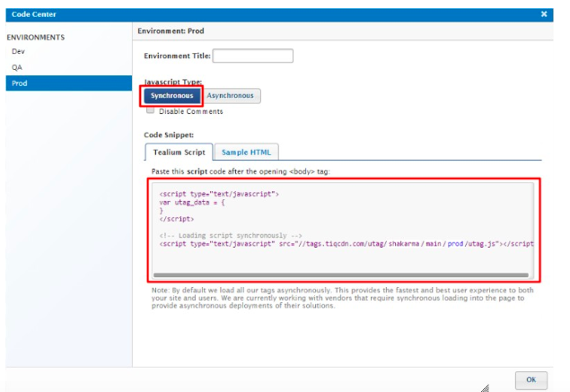This screenshot has width=570, height=392.
Task: Switch to the Sample HTML tab
Action: click(x=247, y=152)
